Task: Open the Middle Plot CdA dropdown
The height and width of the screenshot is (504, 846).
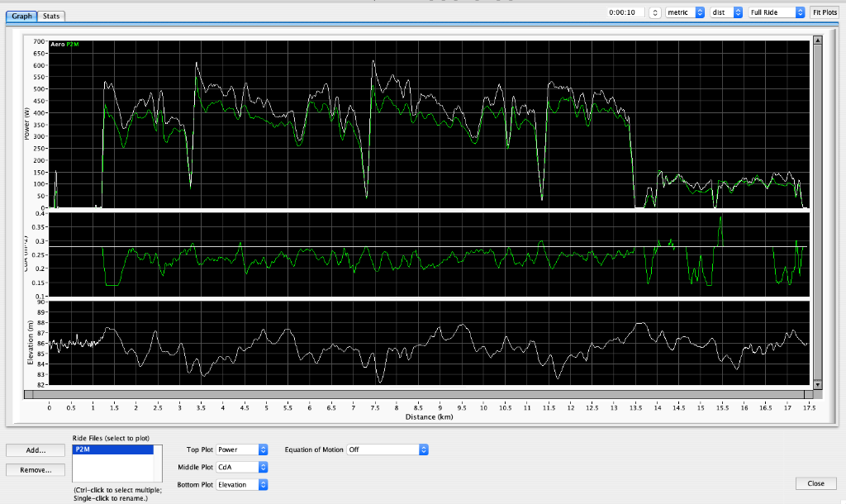Action: (x=242, y=468)
